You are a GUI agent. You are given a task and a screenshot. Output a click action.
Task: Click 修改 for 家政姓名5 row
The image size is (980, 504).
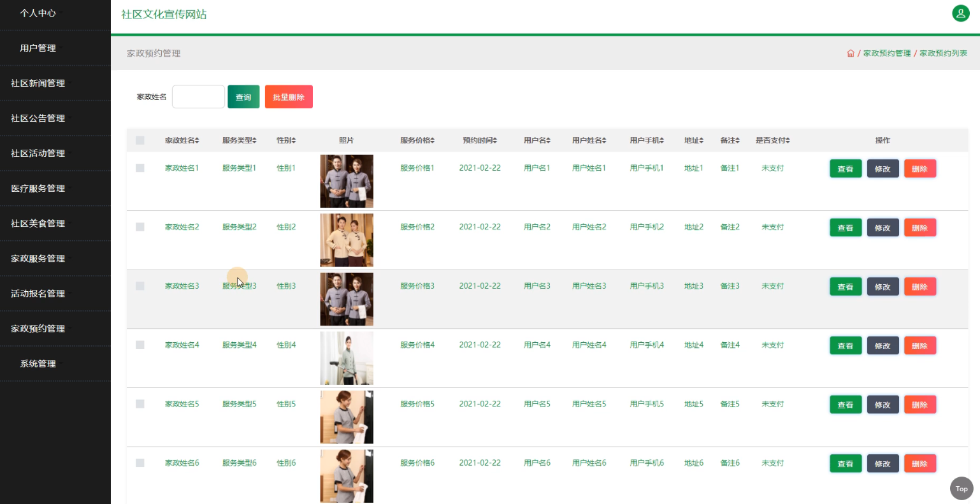coord(883,405)
